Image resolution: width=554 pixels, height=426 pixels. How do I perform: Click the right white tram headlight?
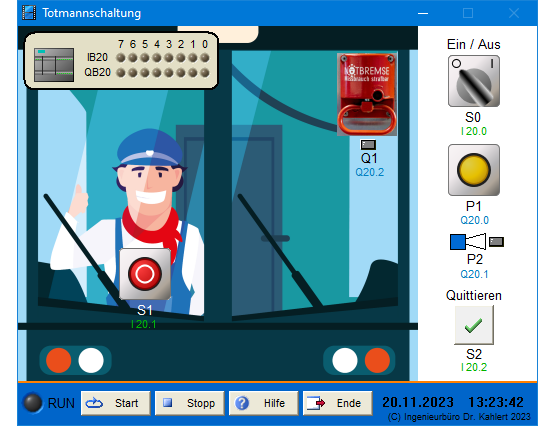[345, 360]
